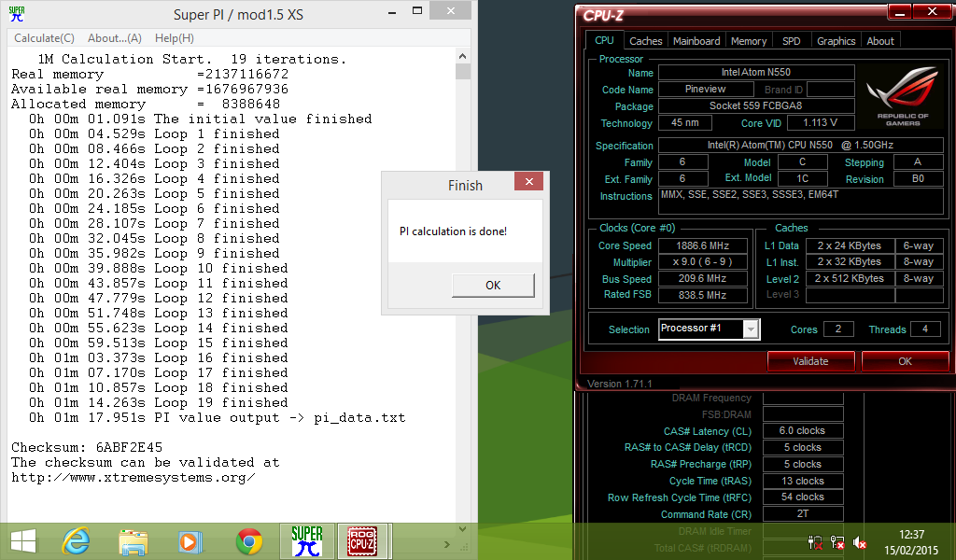This screenshot has height=560, width=956.
Task: Switch to the Graphics tab in CPU-Z
Action: click(836, 41)
